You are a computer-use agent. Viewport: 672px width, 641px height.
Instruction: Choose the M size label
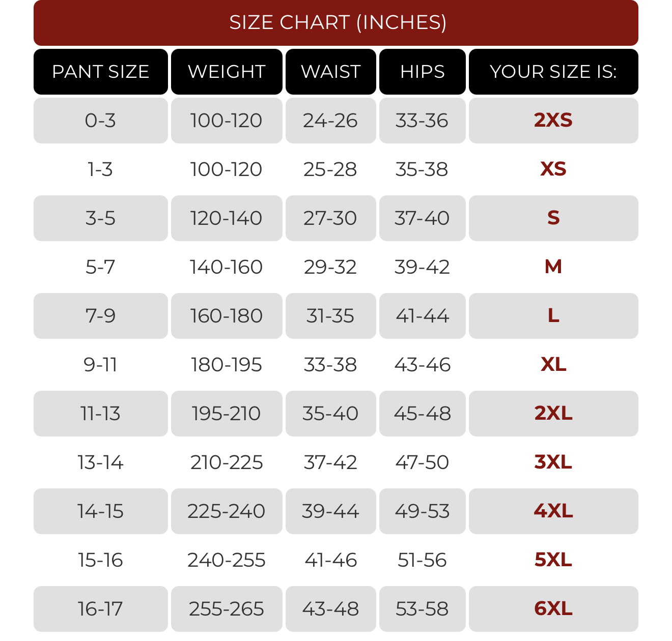click(x=553, y=267)
